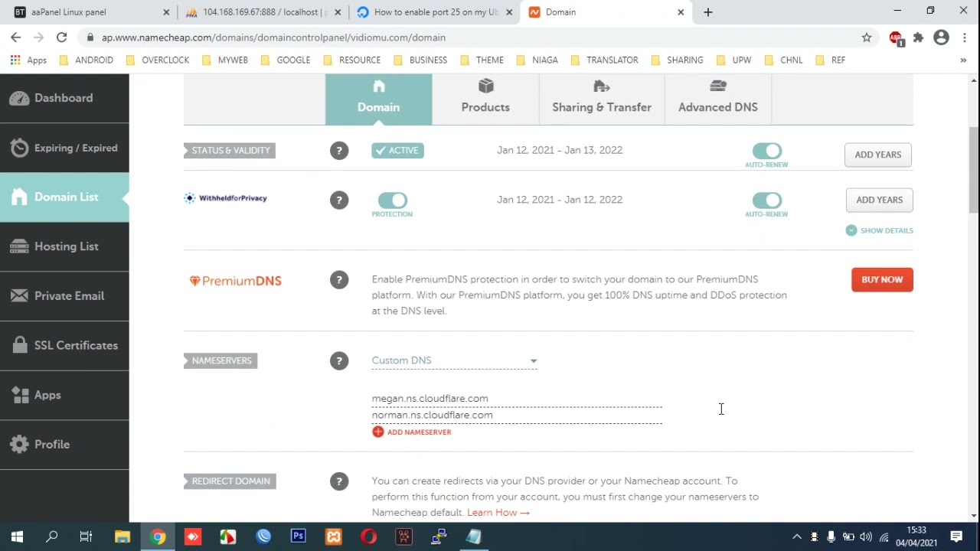Open the OVERCLOCK bookmark folder

[x=157, y=60]
